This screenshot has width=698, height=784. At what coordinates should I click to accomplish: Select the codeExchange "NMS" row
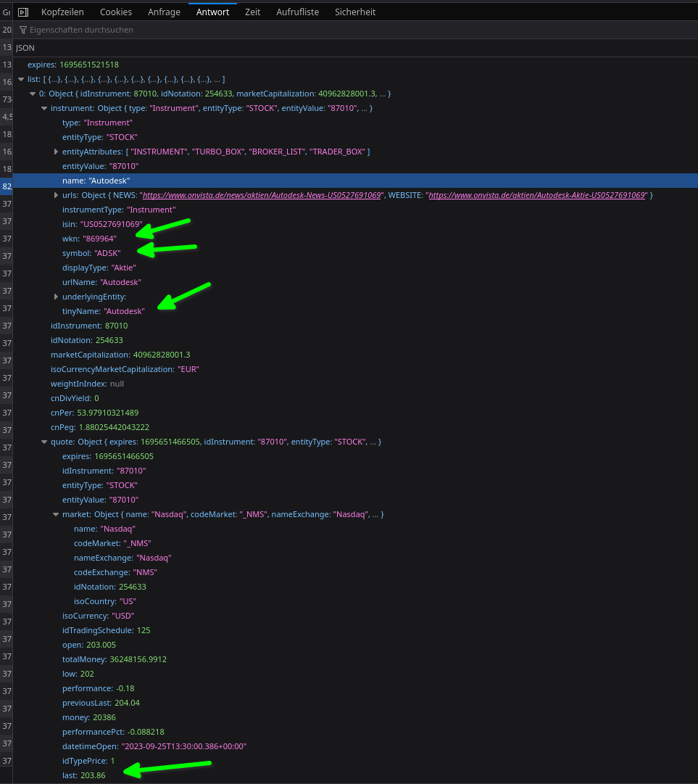point(355,572)
